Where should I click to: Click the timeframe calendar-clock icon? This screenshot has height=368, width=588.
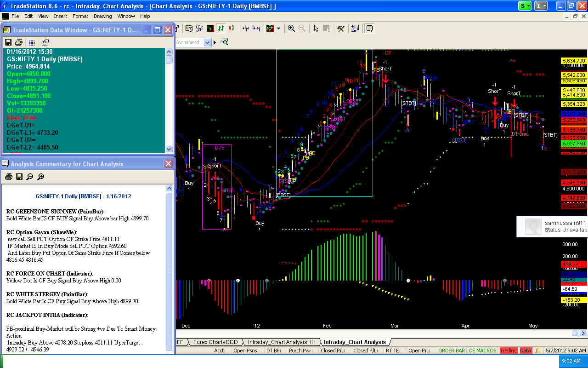click(x=189, y=29)
